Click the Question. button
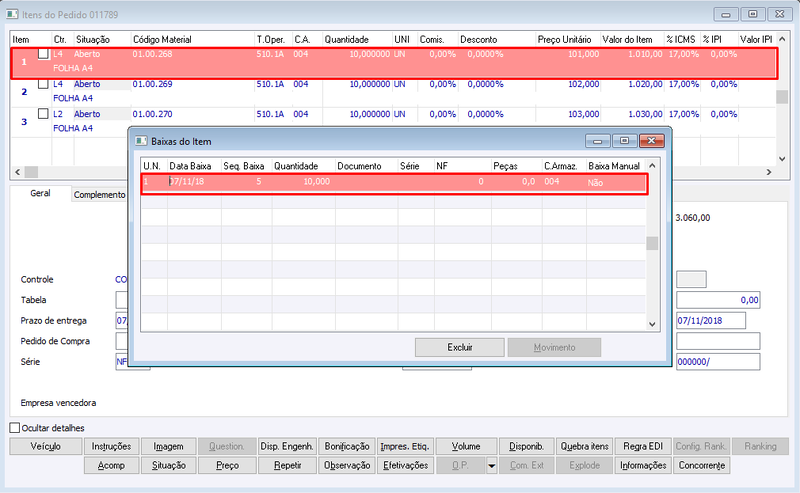Screen dimensions: 800x493 [x=227, y=446]
